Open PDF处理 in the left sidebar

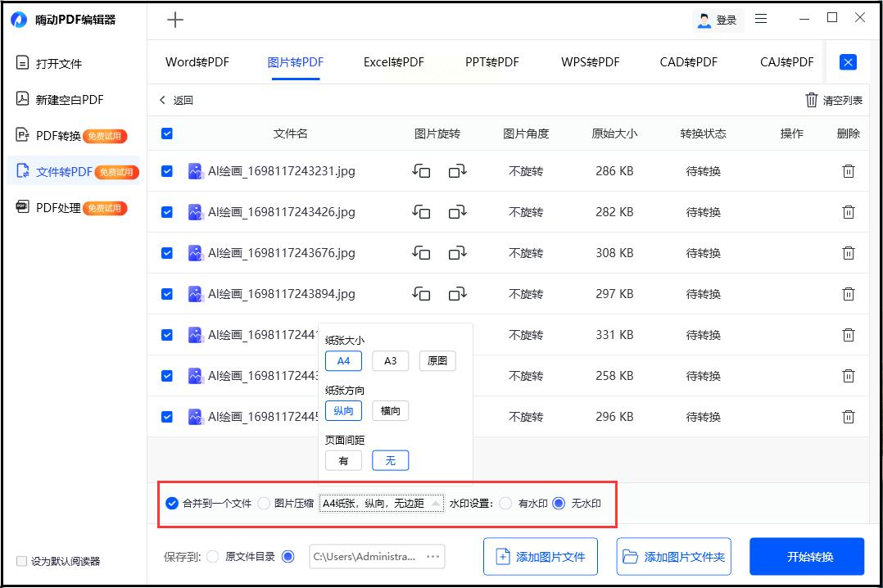coord(58,208)
